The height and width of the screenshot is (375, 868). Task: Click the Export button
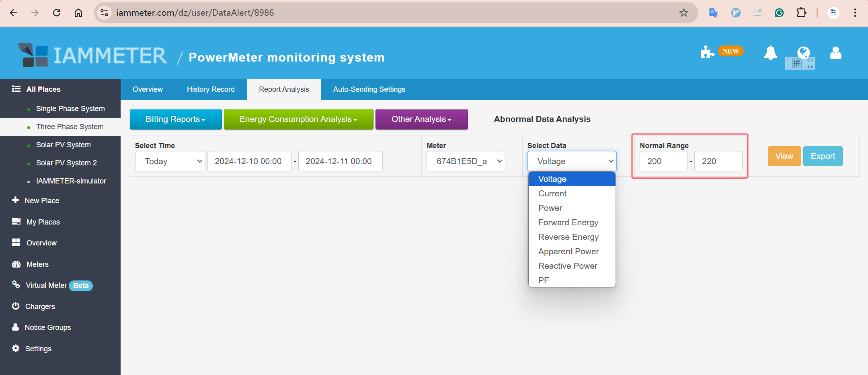pyautogui.click(x=823, y=156)
